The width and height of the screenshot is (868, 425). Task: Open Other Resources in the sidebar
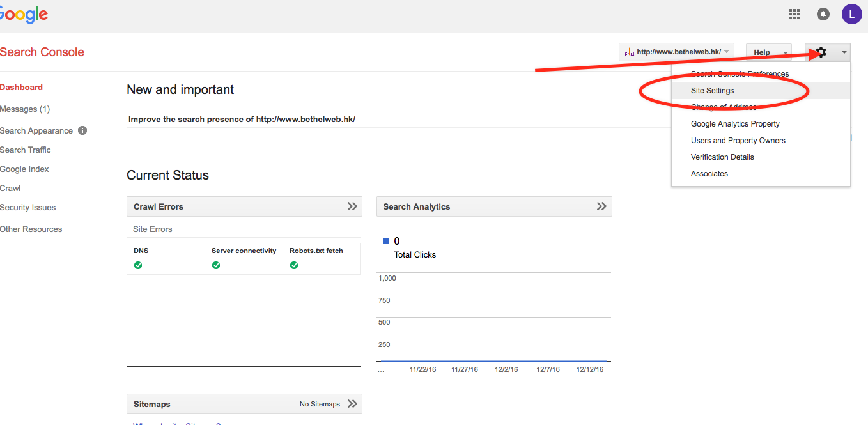click(31, 229)
